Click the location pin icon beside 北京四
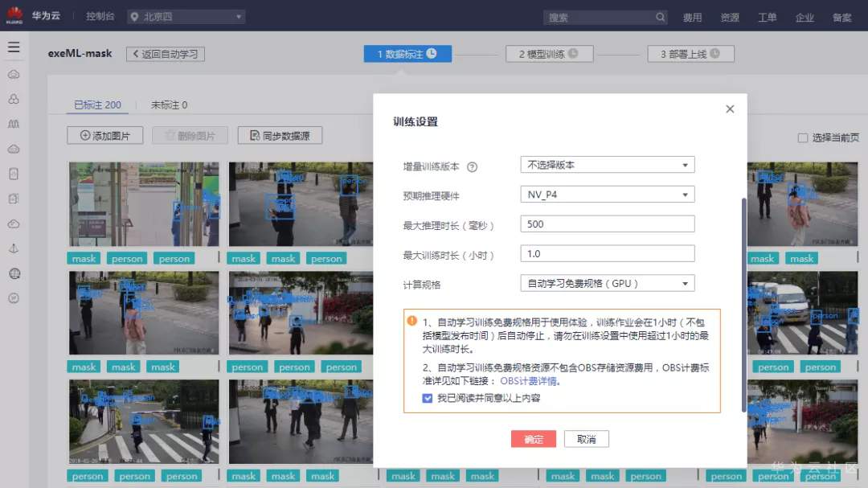Viewport: 868px width, 488px height. pyautogui.click(x=134, y=17)
